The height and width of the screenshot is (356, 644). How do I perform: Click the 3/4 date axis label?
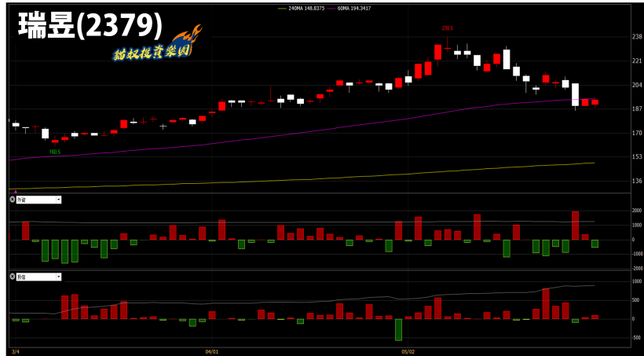tap(15, 352)
